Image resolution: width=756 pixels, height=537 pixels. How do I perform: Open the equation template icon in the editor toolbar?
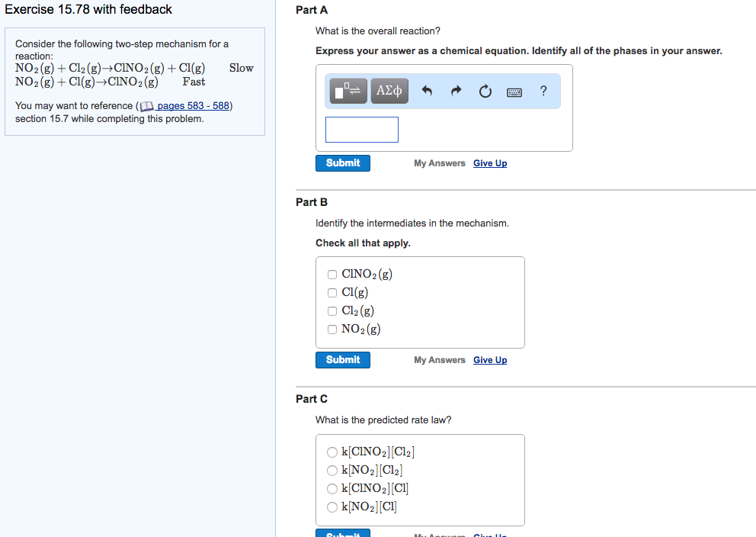point(348,91)
